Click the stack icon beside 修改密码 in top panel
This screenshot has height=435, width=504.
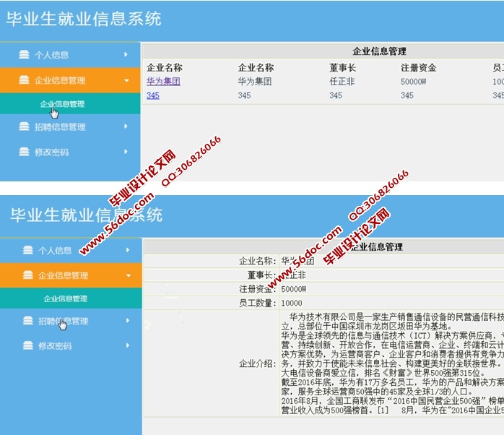pyautogui.click(x=24, y=152)
